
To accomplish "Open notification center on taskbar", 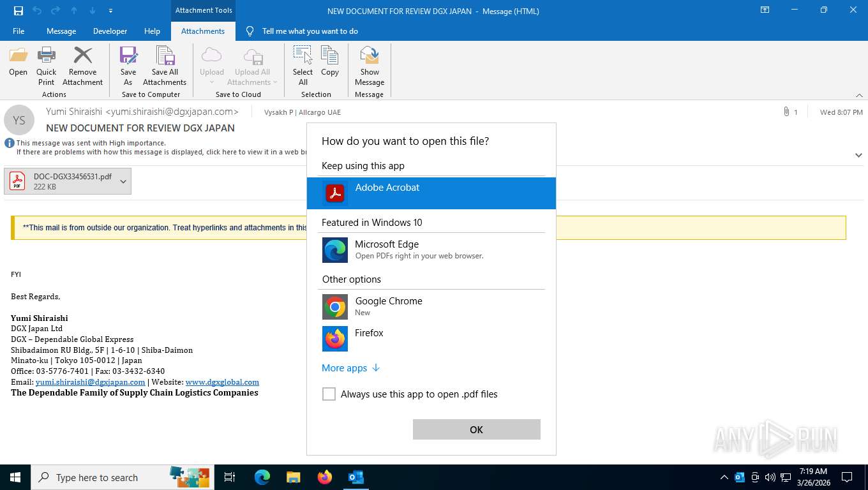I will pyautogui.click(x=847, y=477).
